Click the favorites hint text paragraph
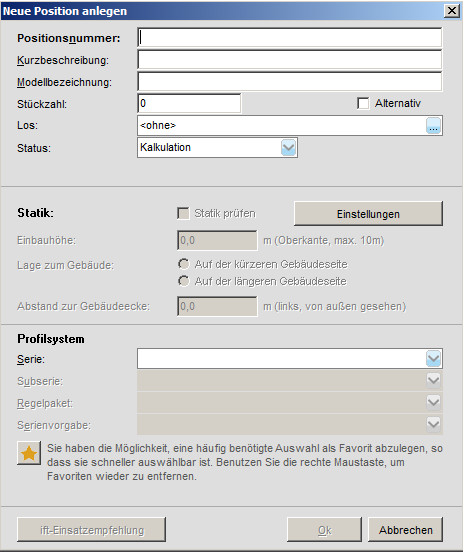 pyautogui.click(x=245, y=462)
